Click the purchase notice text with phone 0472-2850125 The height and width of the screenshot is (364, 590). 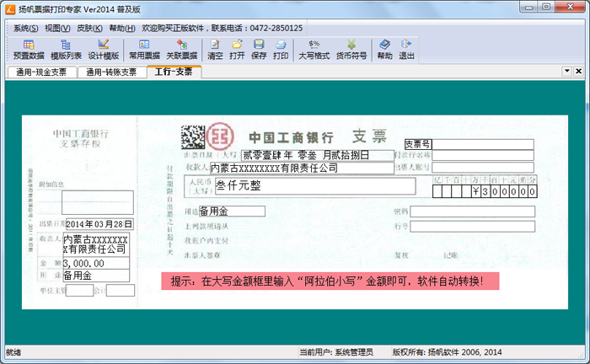222,28
